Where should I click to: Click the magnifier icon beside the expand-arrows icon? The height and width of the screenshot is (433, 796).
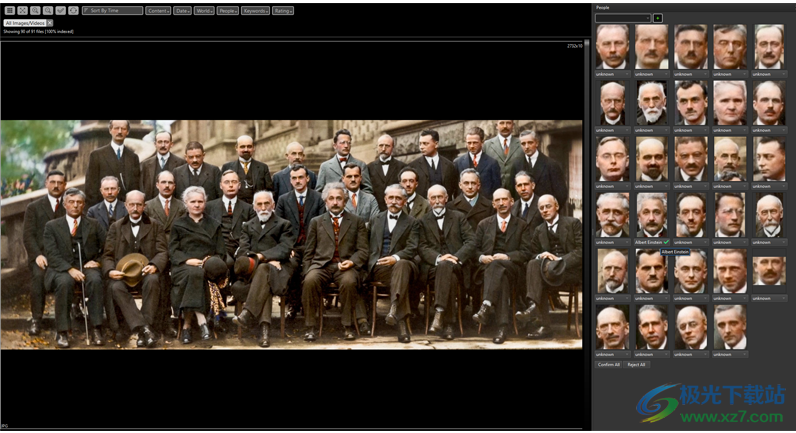(x=35, y=10)
